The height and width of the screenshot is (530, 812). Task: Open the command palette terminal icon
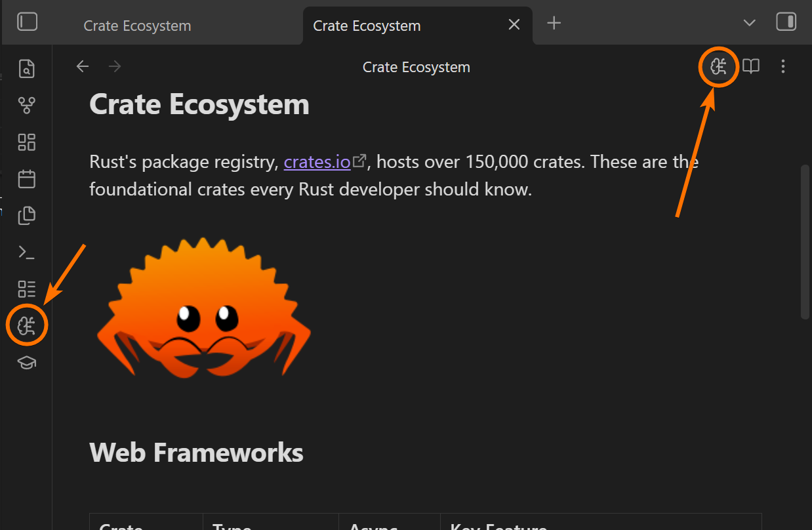click(x=27, y=253)
